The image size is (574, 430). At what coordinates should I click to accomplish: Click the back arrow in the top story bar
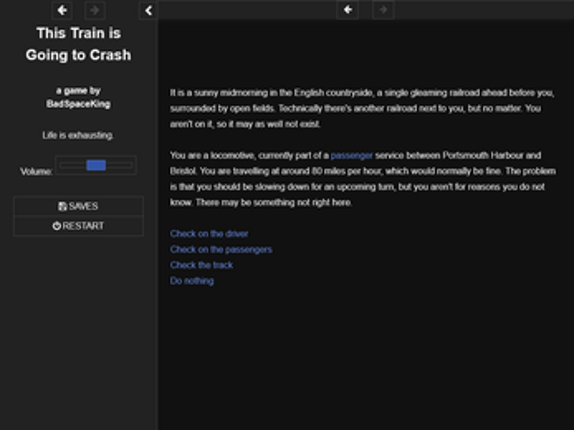coord(347,10)
